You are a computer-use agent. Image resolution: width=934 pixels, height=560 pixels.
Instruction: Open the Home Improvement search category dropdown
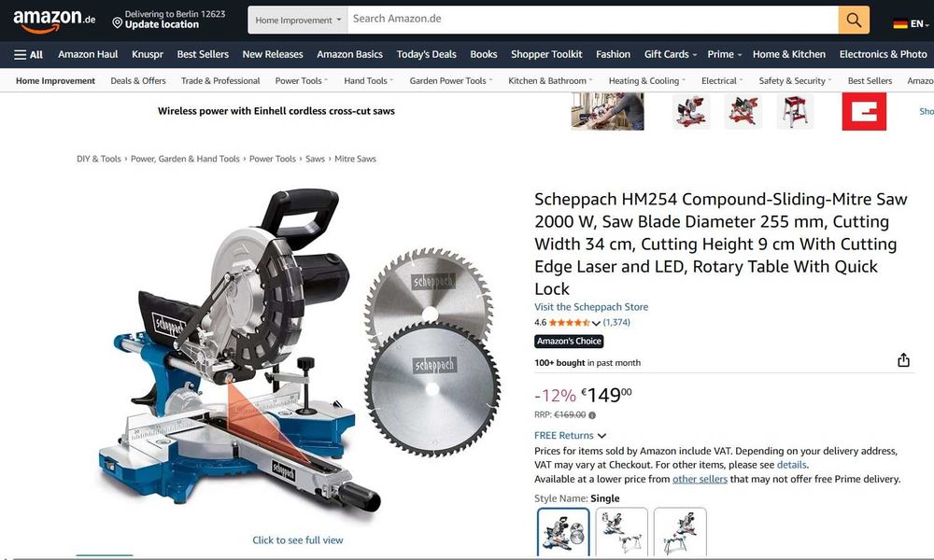[x=298, y=21]
